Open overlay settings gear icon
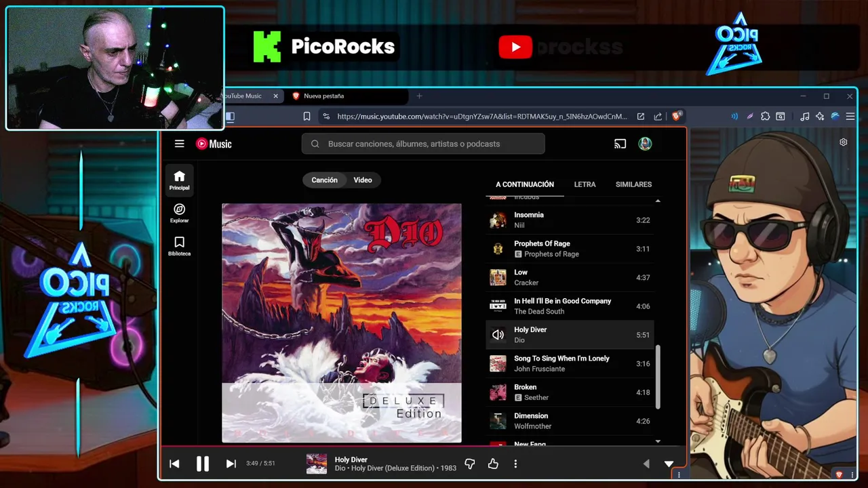 (844, 142)
